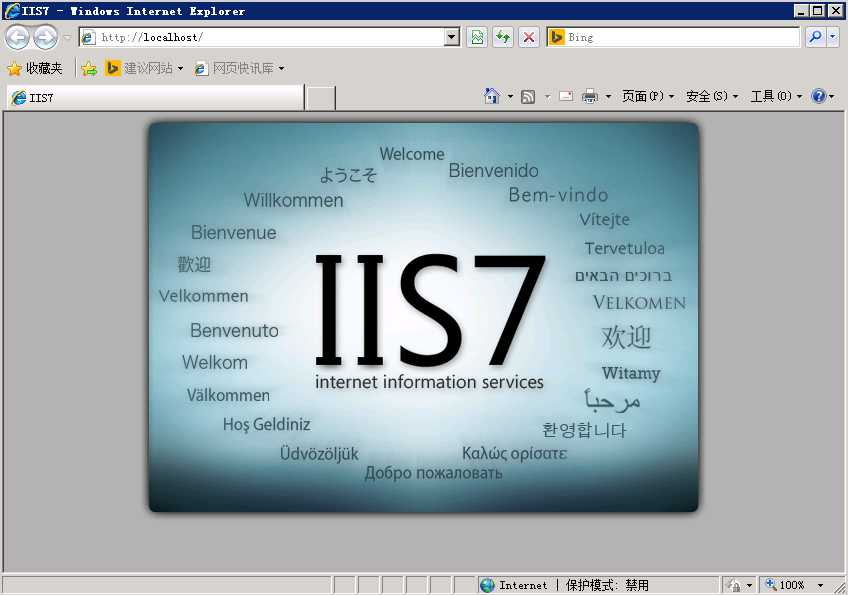The image size is (848, 595).
Task: Expand the 网页快讯库 dropdown arrow
Action: pos(281,69)
